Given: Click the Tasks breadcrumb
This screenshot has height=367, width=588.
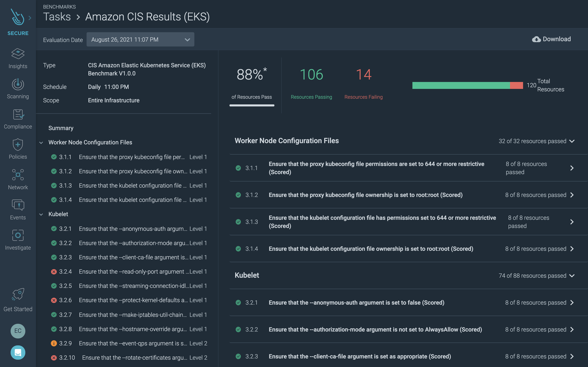Looking at the screenshot, I should 57,17.
